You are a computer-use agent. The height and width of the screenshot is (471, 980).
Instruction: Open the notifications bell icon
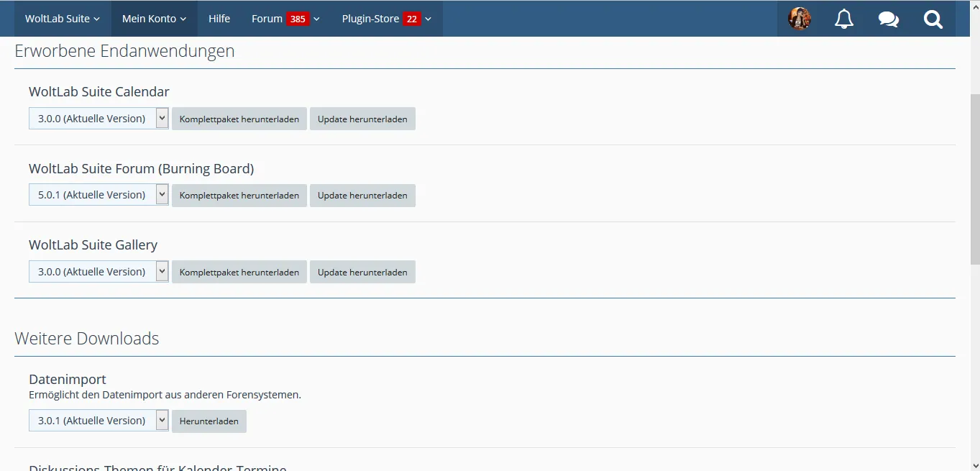(x=844, y=19)
